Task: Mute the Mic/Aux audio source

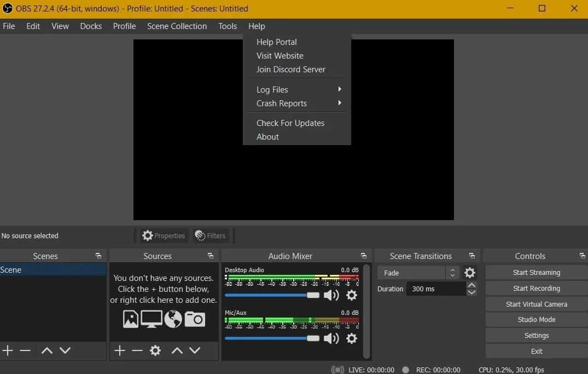Action: click(x=331, y=338)
